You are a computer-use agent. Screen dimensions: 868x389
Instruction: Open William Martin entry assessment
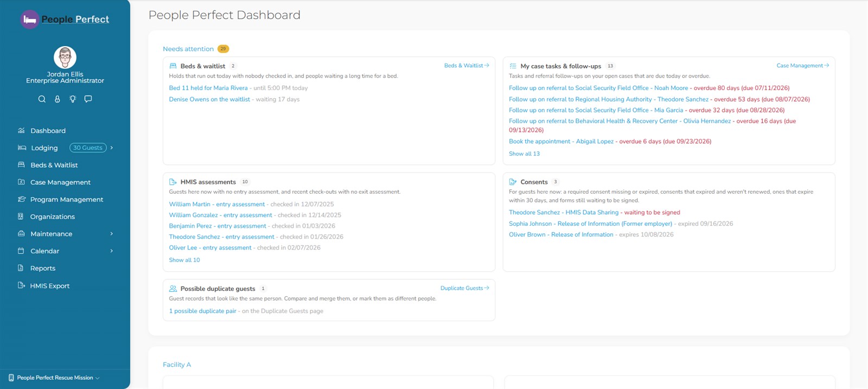(217, 204)
